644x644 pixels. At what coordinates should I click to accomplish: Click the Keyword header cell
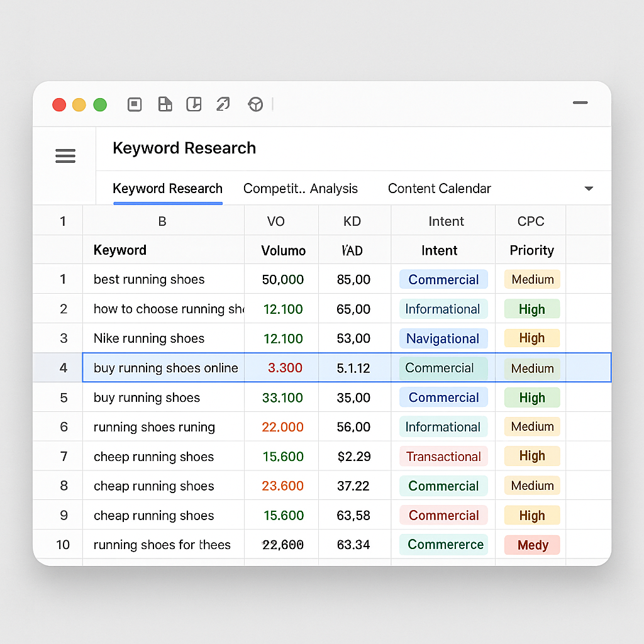point(163,250)
